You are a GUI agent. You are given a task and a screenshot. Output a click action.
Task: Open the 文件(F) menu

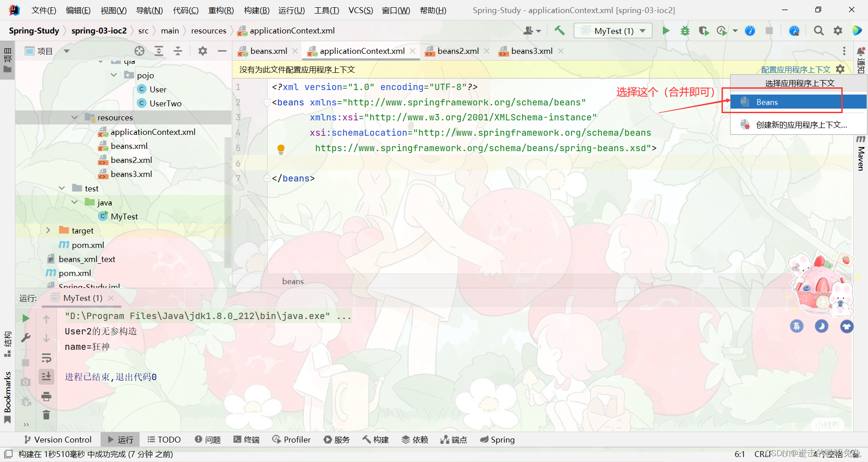(44, 10)
